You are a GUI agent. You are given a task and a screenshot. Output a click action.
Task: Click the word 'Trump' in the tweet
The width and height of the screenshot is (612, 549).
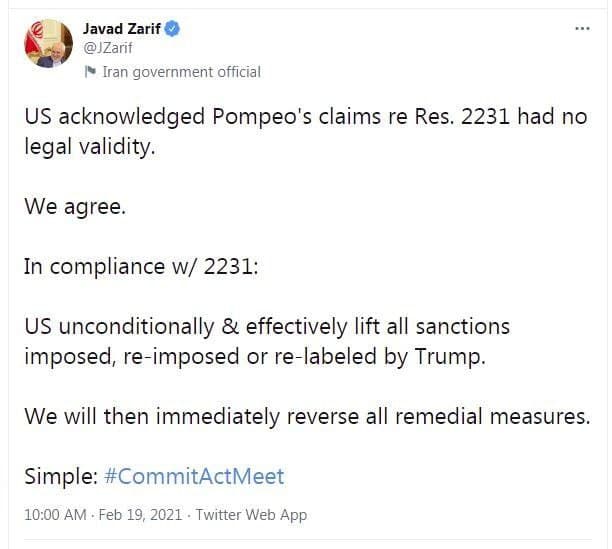pos(449,356)
